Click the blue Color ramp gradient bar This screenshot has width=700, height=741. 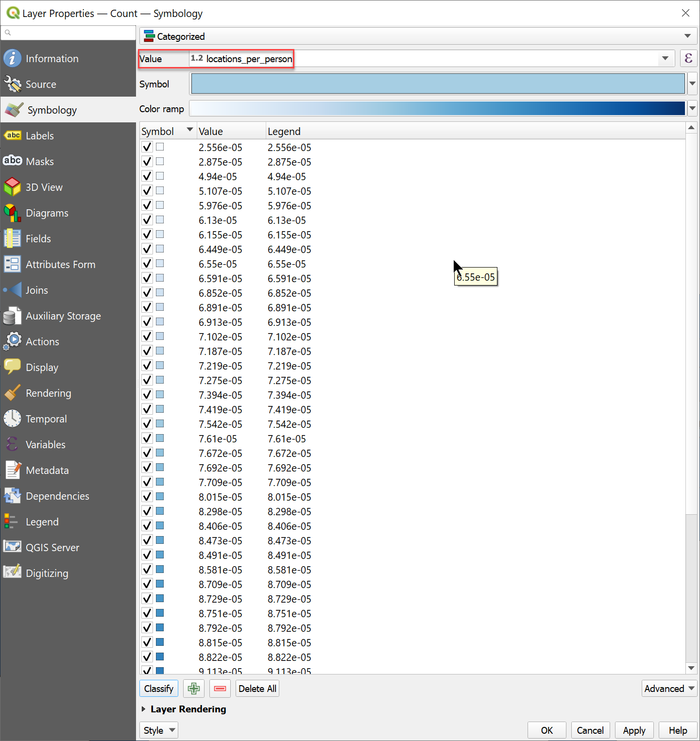(437, 108)
